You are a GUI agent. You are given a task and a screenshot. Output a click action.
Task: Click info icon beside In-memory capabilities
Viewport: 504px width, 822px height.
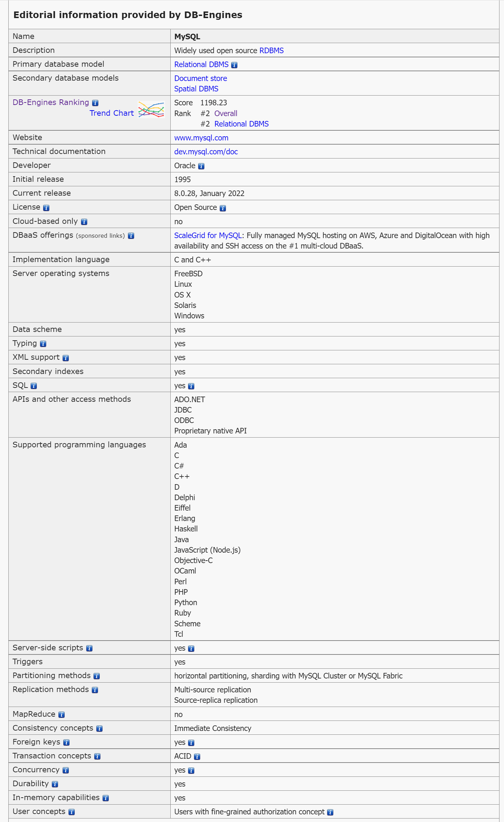tap(106, 798)
